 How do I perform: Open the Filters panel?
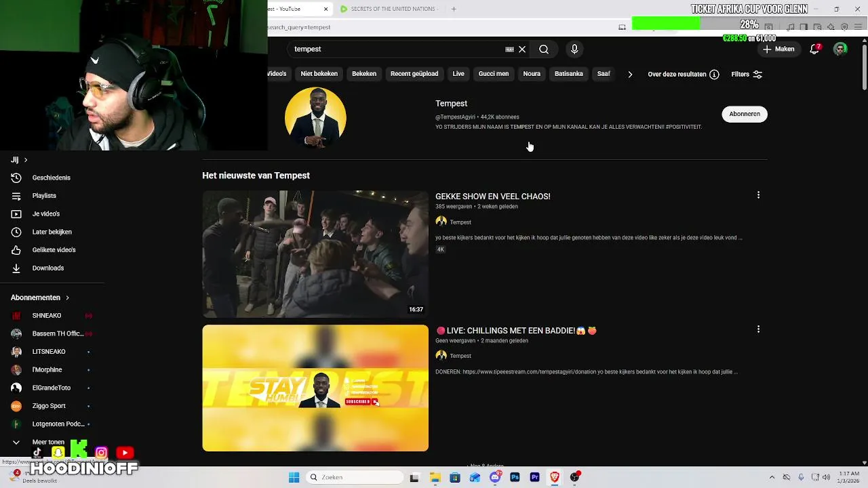click(747, 75)
